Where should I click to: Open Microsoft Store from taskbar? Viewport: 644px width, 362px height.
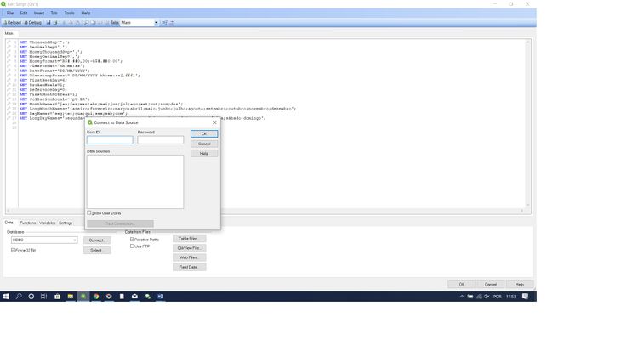[57, 296]
